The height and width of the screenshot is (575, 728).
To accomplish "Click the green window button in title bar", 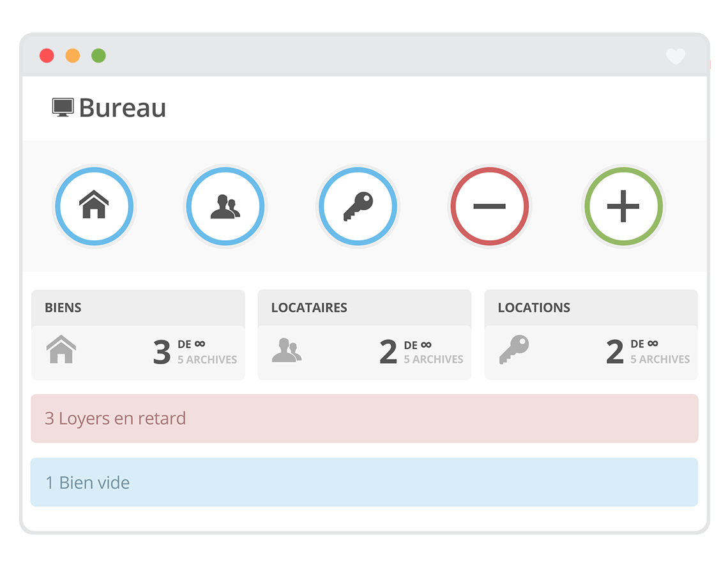I will click(98, 56).
